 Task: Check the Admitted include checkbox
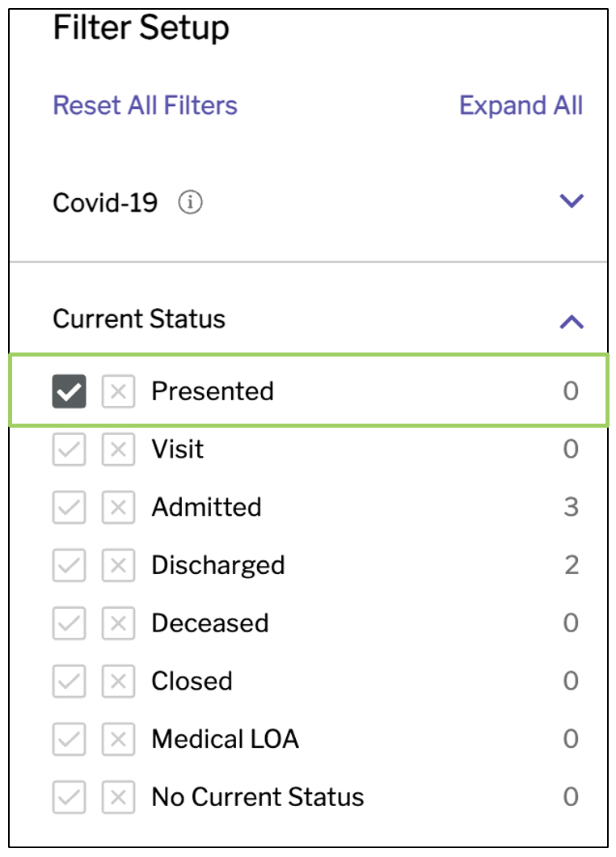pos(69,507)
